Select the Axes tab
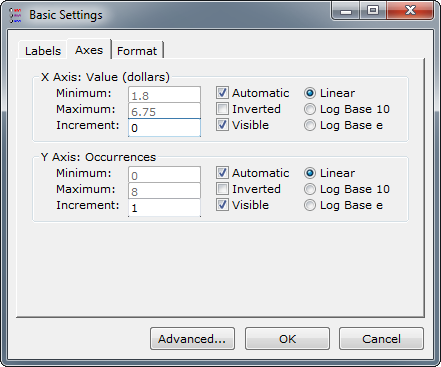Image resolution: width=441 pixels, height=367 pixels. (89, 50)
